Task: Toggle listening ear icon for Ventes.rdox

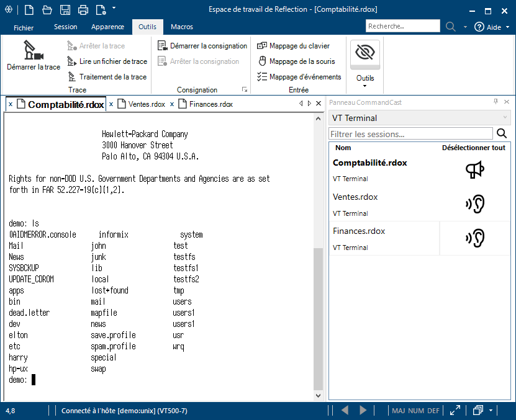Action: (x=475, y=204)
